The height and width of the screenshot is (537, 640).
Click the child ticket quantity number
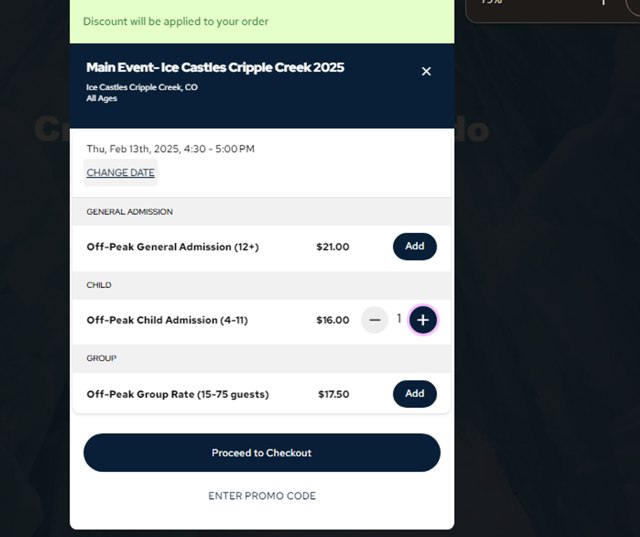(399, 319)
